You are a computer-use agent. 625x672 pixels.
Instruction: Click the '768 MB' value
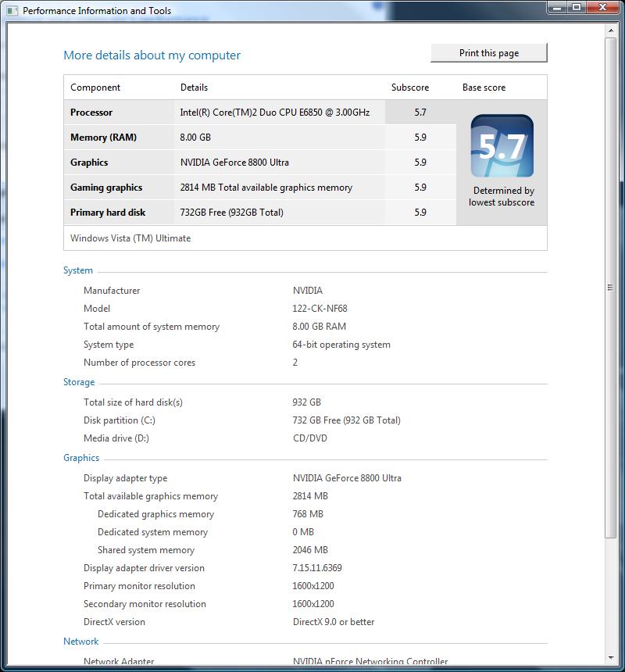[308, 514]
